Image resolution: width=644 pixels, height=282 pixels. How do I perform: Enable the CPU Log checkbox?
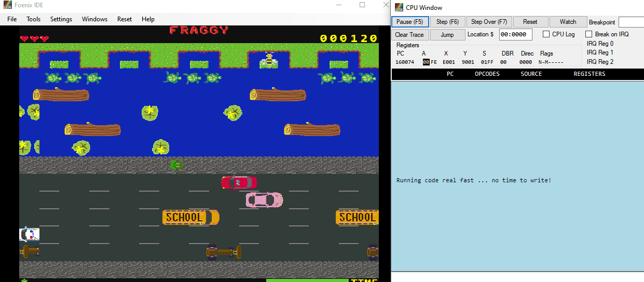pyautogui.click(x=546, y=34)
